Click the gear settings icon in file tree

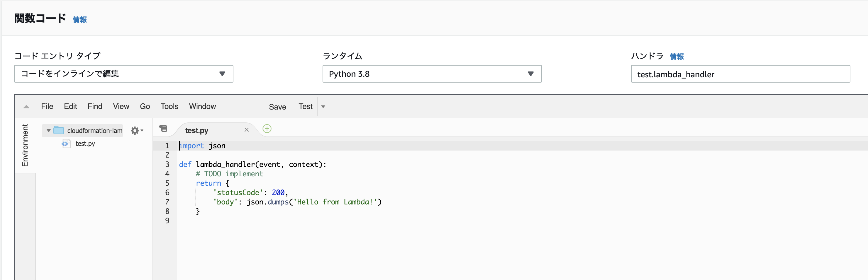click(135, 131)
